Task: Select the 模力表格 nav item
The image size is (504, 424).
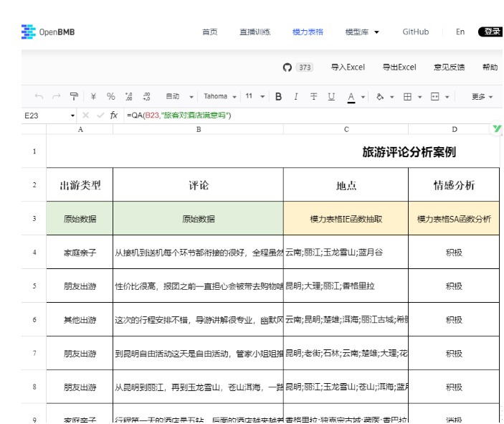Action: pos(308,32)
